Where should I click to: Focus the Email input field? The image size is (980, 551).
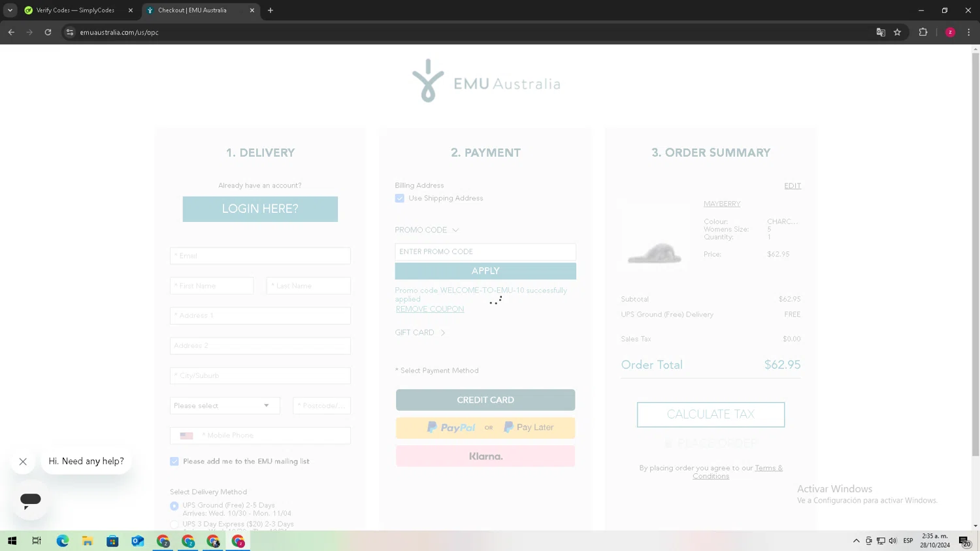(260, 256)
